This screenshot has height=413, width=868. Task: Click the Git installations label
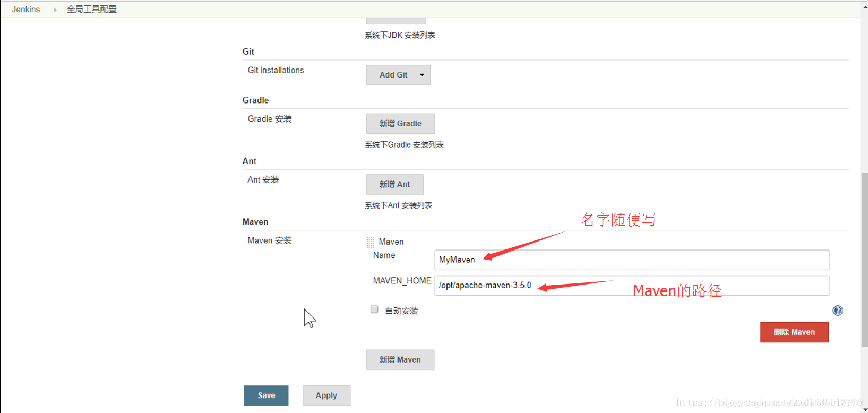[276, 70]
